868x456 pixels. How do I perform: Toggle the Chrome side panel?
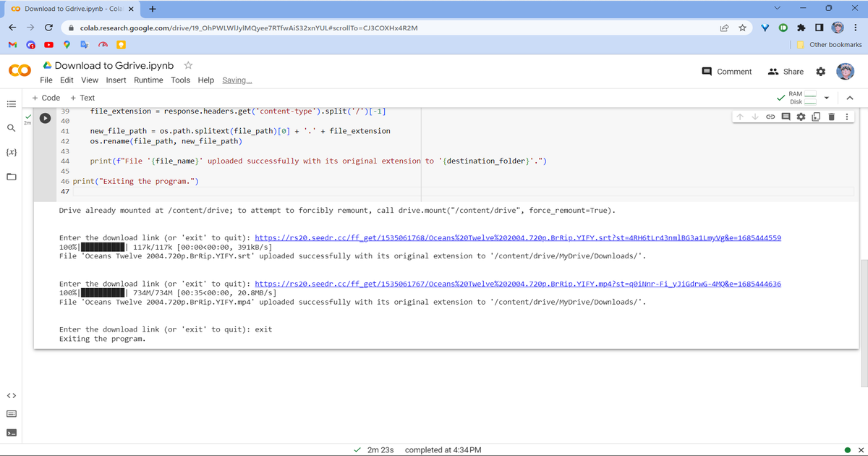point(818,27)
